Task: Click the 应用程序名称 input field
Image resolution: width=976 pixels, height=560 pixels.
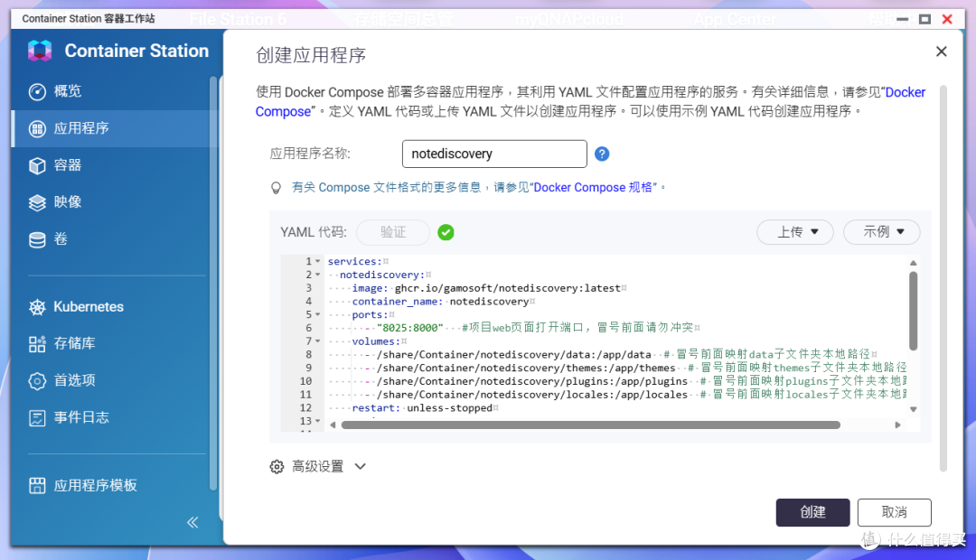Action: pyautogui.click(x=494, y=154)
